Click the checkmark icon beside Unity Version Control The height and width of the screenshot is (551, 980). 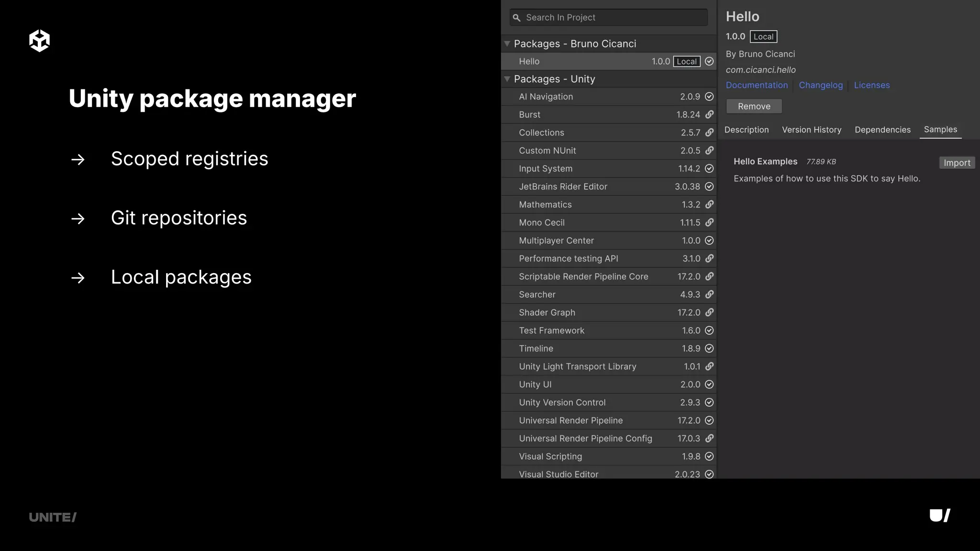[709, 403]
